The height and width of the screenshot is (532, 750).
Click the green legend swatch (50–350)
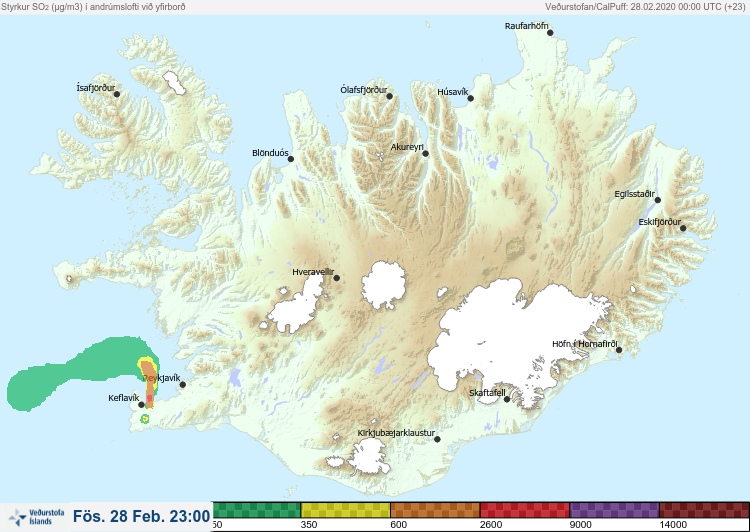(256, 510)
